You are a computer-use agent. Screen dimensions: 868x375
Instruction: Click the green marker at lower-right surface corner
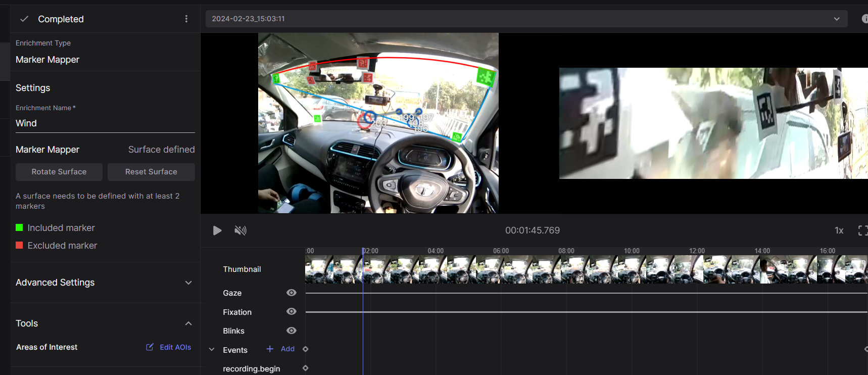coord(457,137)
